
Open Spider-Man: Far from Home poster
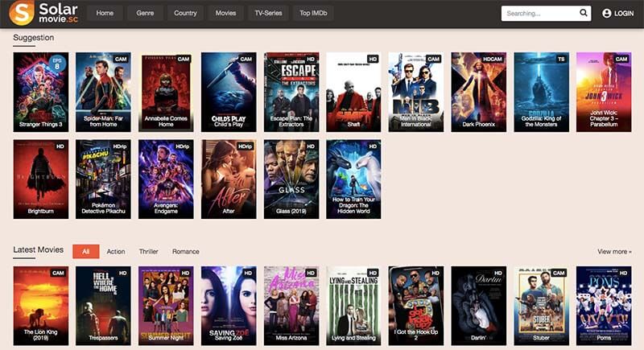click(103, 92)
